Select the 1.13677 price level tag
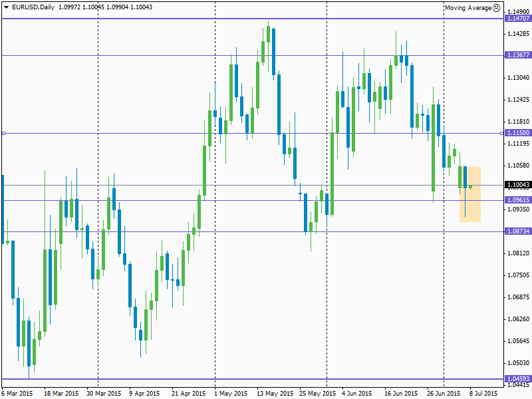The width and height of the screenshot is (532, 399). click(518, 55)
